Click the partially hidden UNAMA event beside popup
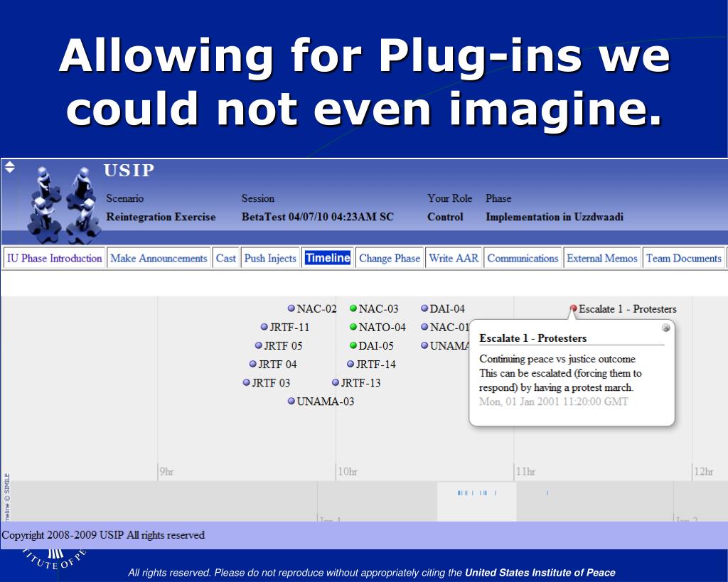This screenshot has width=728, height=582. (445, 346)
